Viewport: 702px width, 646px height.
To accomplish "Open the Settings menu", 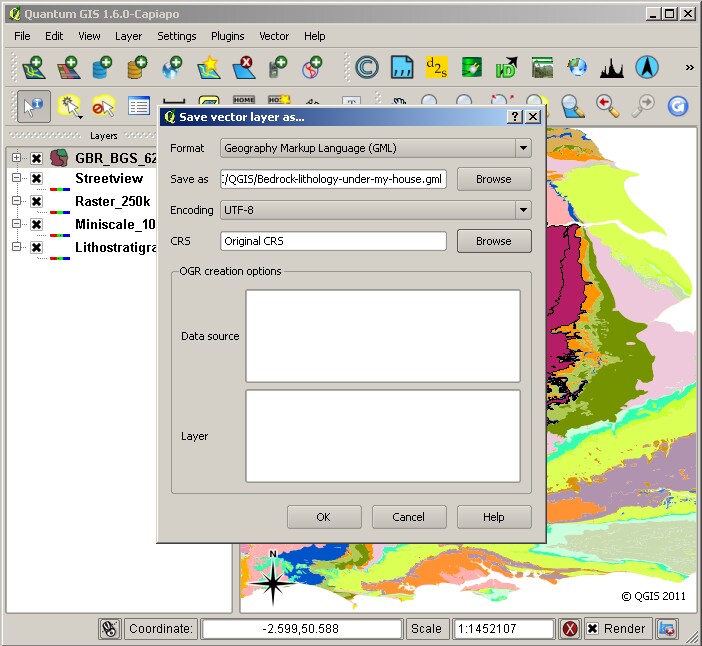I will coord(176,36).
